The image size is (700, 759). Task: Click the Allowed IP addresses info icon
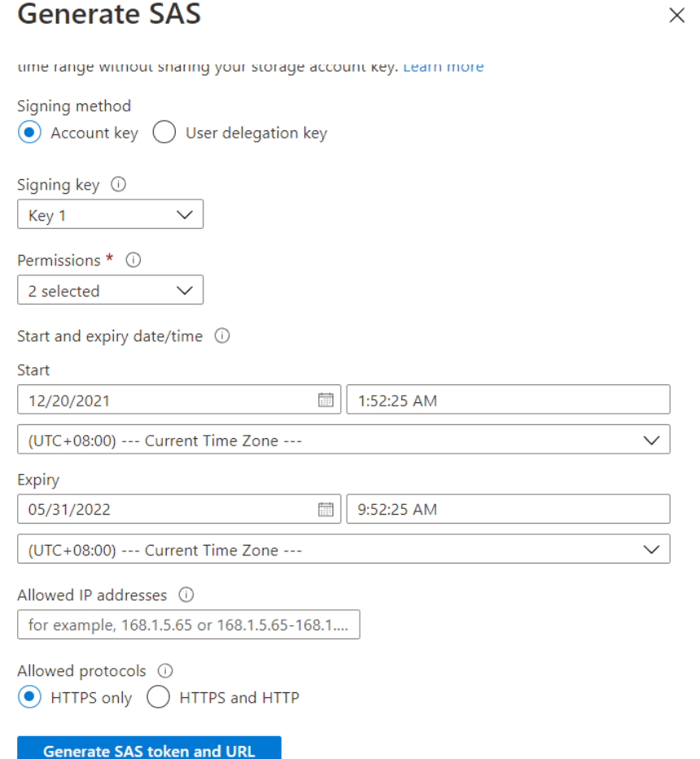pos(186,595)
